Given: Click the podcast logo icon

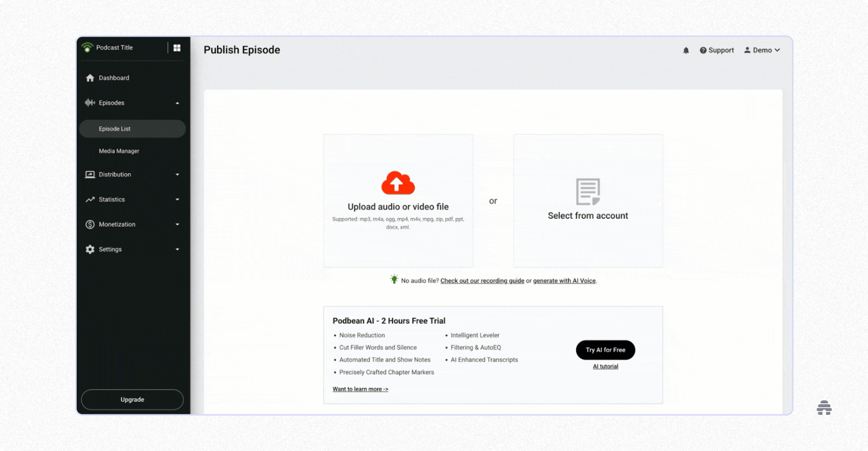Looking at the screenshot, I should 87,47.
